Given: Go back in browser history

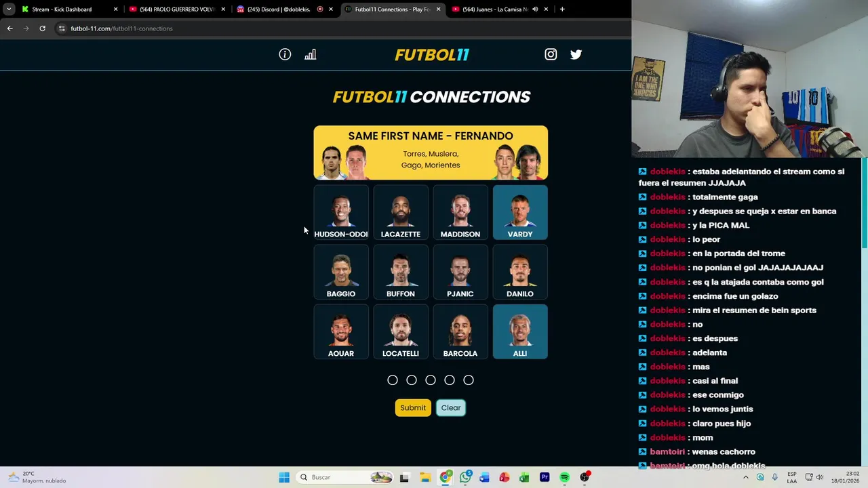Looking at the screenshot, I should [9, 28].
